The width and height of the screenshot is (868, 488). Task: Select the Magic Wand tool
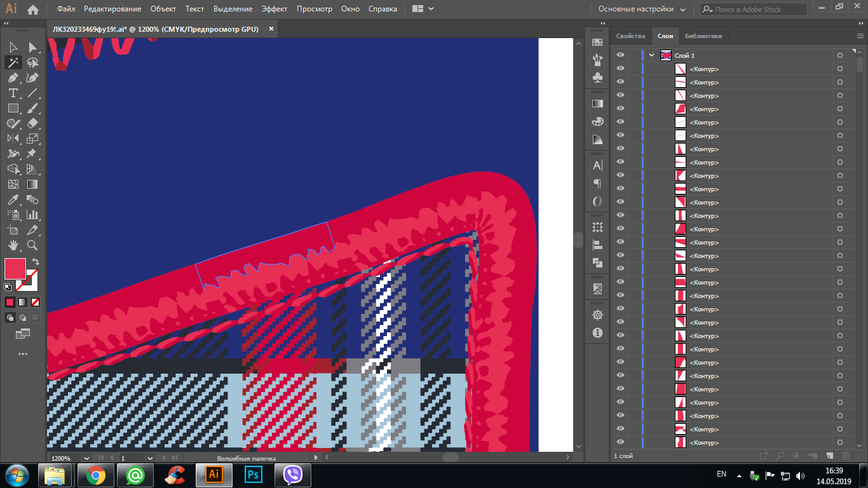coord(13,62)
